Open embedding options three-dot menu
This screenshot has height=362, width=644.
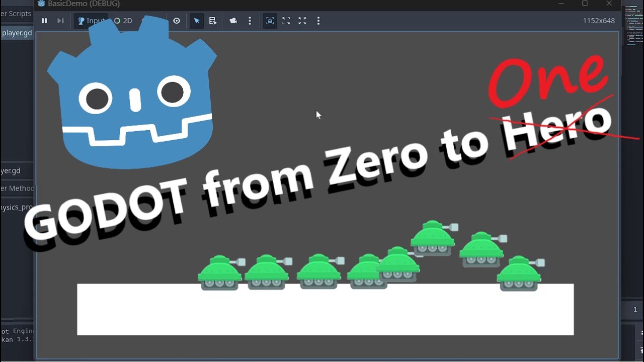pos(318,21)
